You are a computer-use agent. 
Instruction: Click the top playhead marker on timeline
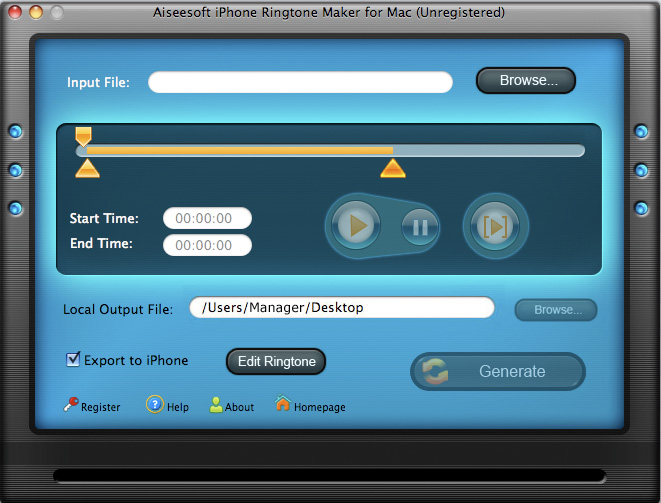(83, 135)
